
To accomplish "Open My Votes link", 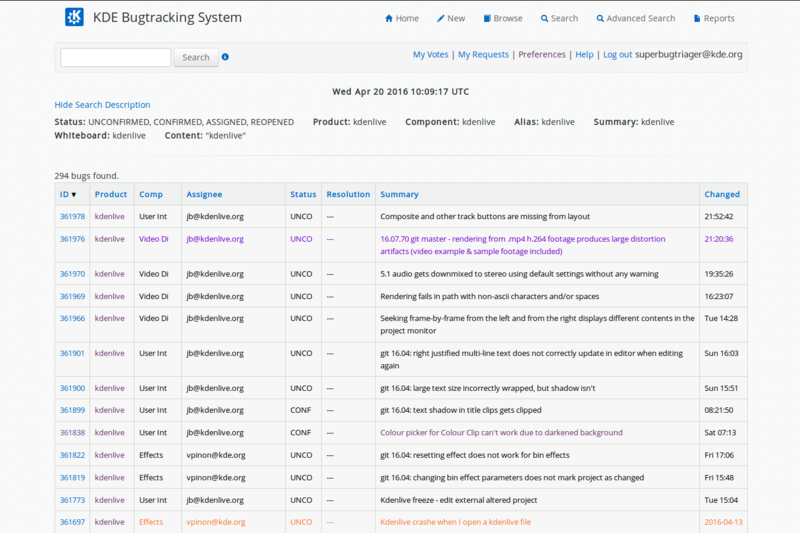I will (x=431, y=55).
